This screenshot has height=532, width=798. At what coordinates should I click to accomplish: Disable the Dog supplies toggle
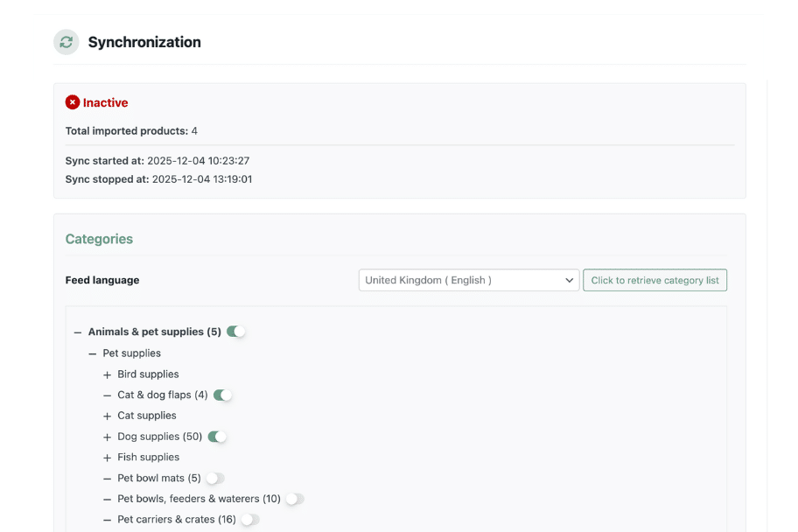217,437
